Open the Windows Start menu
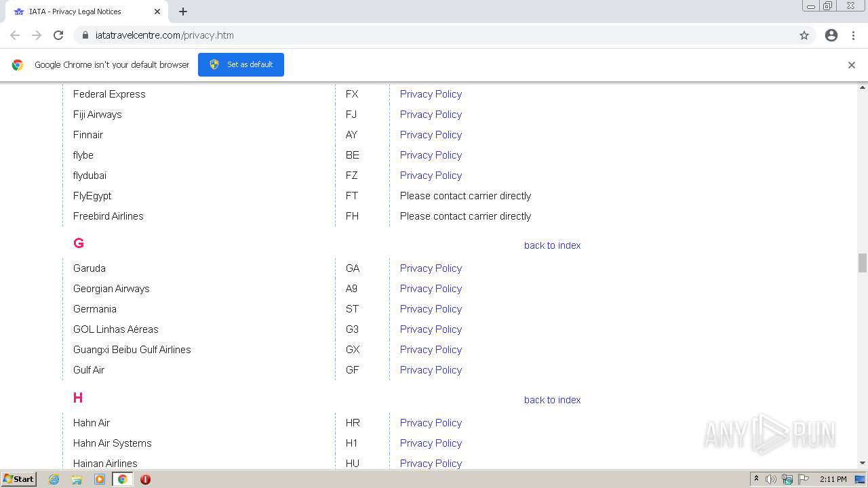Image resolution: width=868 pixels, height=488 pixels. (x=18, y=479)
